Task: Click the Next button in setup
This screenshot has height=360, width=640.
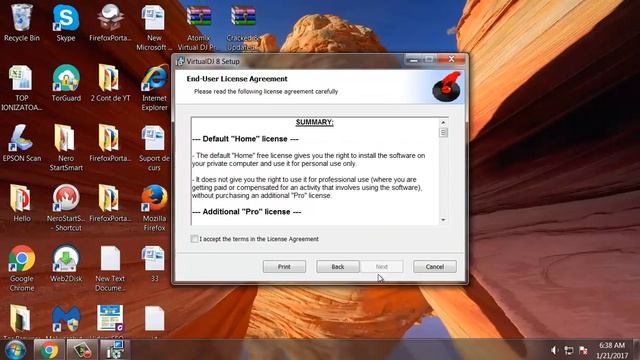Action: click(x=382, y=267)
